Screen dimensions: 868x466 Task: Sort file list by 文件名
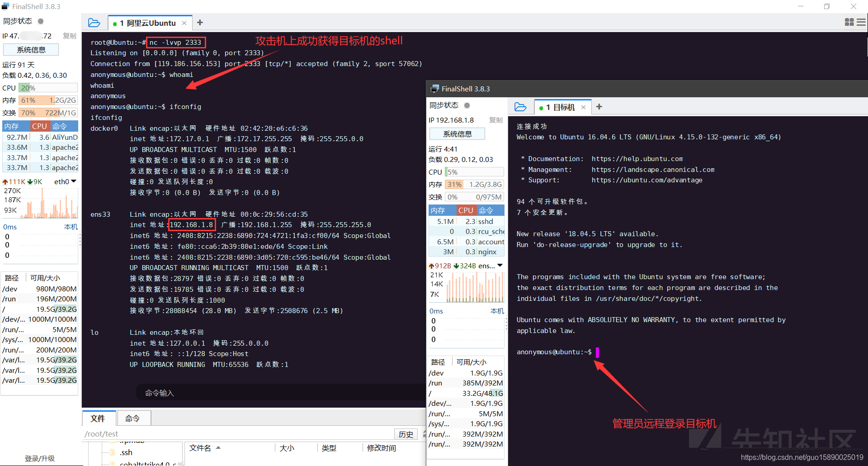click(231, 448)
